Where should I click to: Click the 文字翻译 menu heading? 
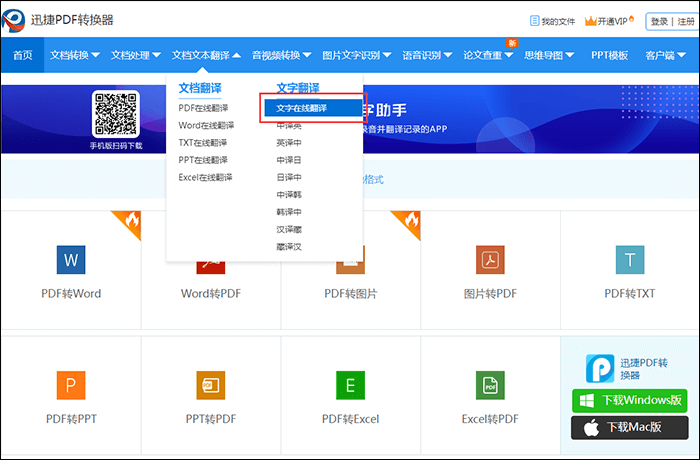(298, 88)
